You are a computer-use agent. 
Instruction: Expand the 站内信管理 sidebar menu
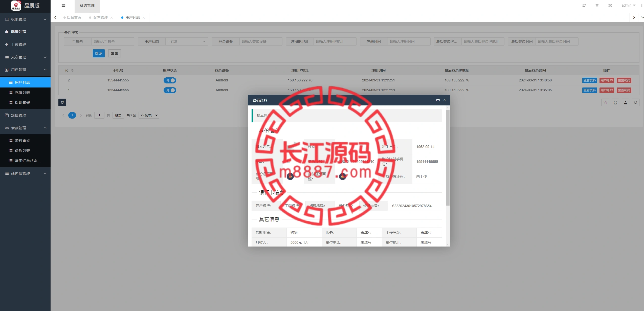click(x=25, y=173)
